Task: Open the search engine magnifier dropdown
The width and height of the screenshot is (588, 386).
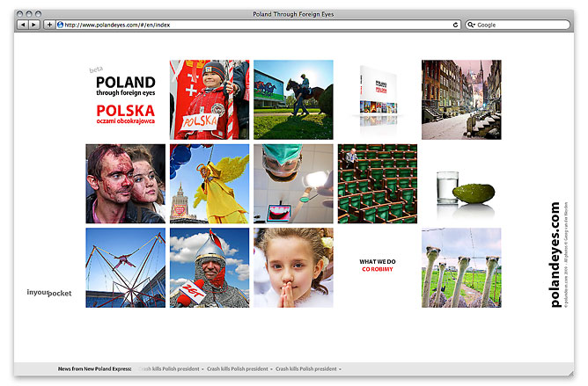Action: pos(472,25)
